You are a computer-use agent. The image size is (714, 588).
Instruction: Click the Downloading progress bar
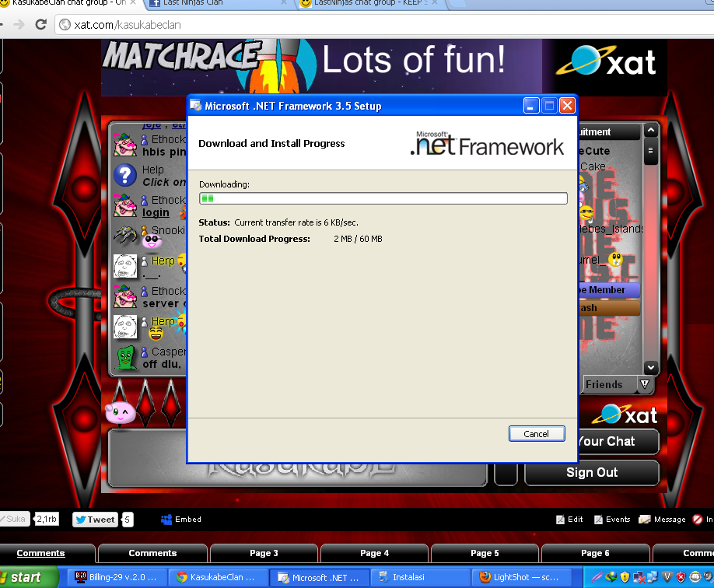coord(383,198)
